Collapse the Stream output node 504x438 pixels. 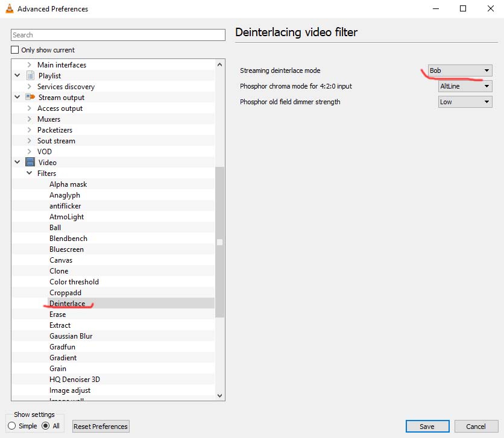click(17, 97)
